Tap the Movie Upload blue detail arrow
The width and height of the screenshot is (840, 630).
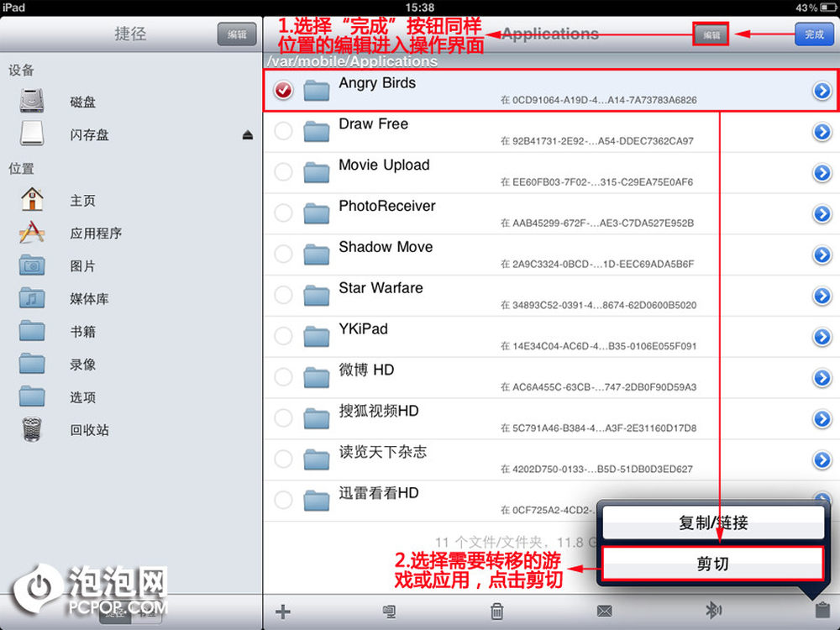click(x=822, y=172)
